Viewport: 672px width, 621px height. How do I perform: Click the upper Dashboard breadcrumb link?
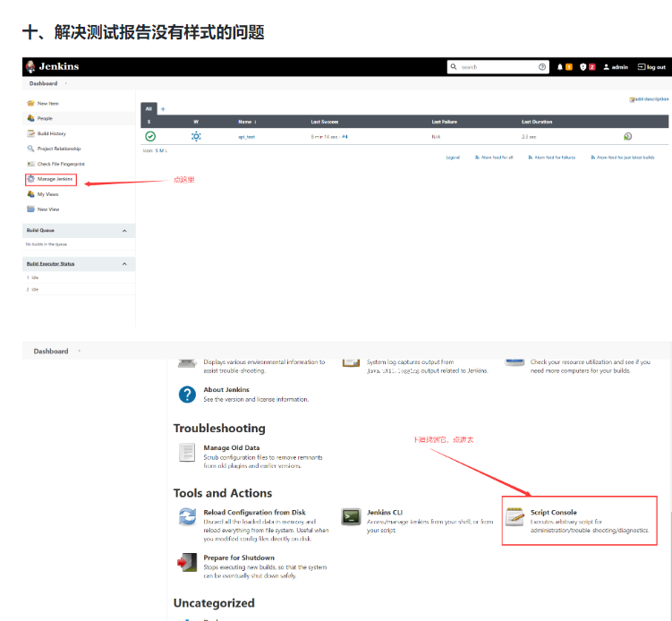click(43, 83)
